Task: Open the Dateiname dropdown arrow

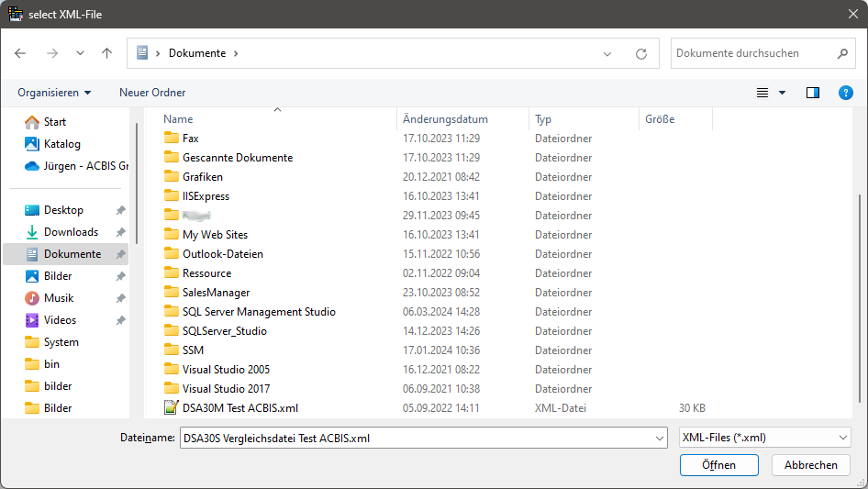Action: (660, 438)
